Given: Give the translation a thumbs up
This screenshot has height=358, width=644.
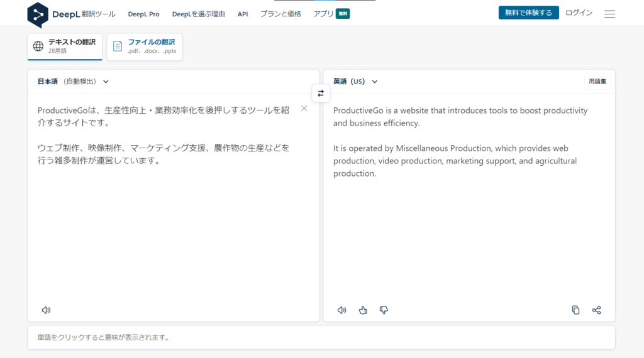Looking at the screenshot, I should point(363,310).
